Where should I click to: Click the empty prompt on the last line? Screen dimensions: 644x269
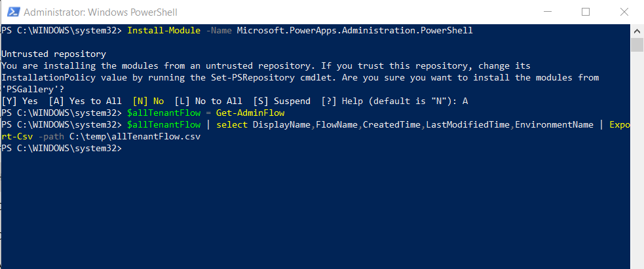pyautogui.click(x=62, y=149)
